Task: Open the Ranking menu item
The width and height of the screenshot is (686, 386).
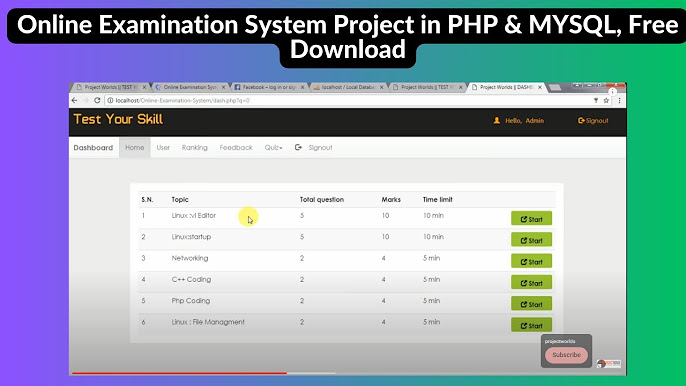Action: click(195, 147)
